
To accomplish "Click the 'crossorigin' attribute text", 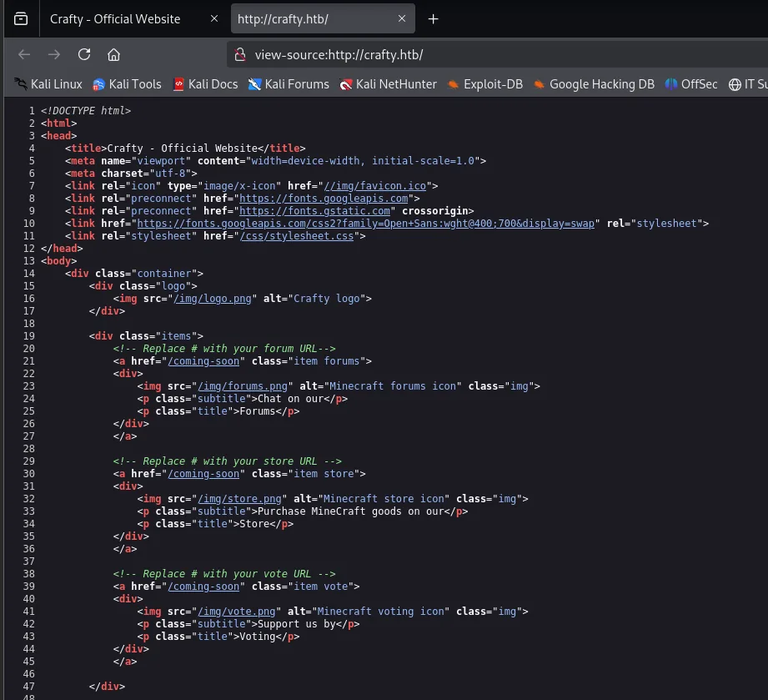I will click(x=435, y=211).
